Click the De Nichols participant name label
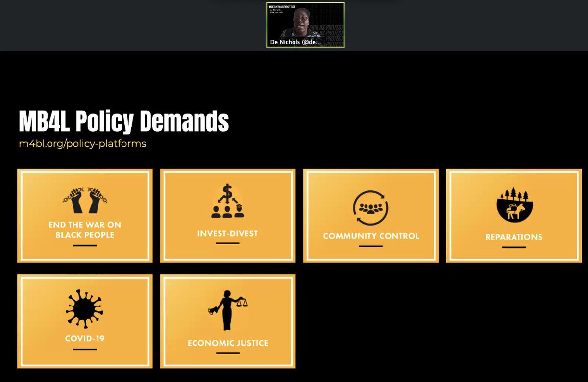 [x=296, y=43]
